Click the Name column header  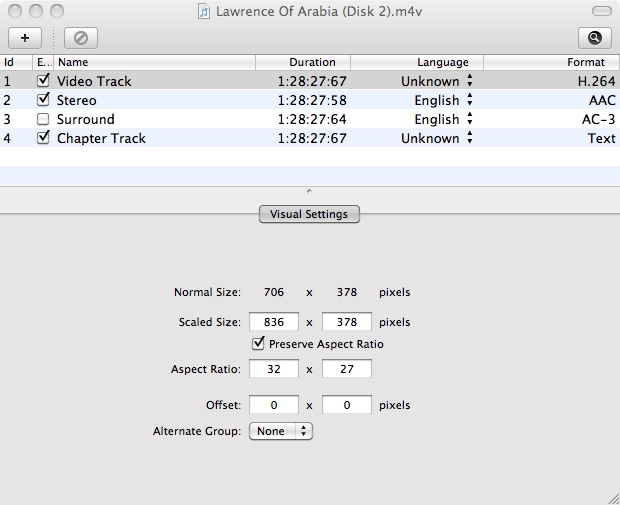pyautogui.click(x=155, y=62)
